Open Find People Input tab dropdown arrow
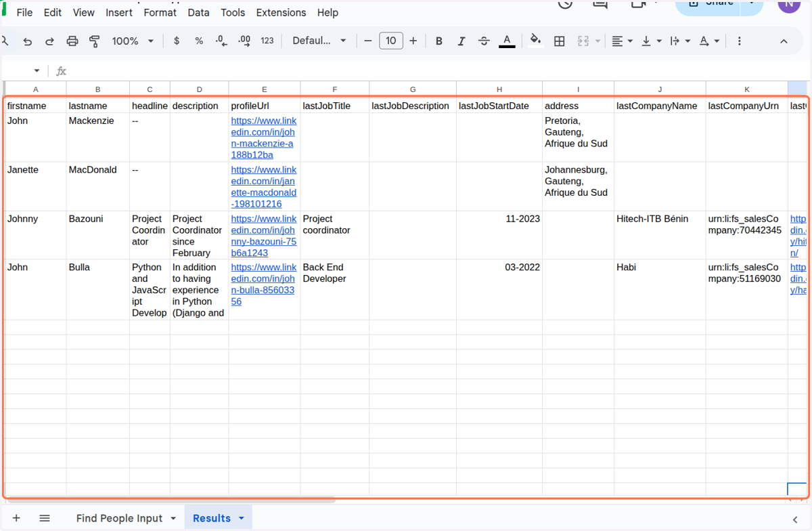Viewport: 812px width, 531px height. click(x=173, y=518)
